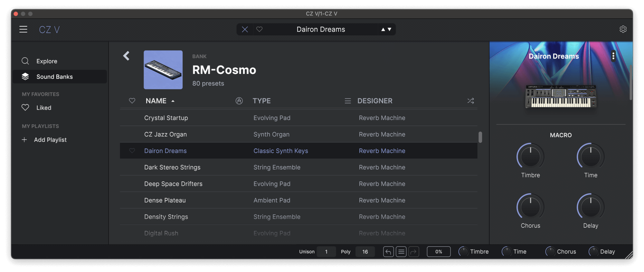Viewport: 644px width, 272px height.
Task: Click the redo arrow in bottom bar
Action: (x=414, y=252)
